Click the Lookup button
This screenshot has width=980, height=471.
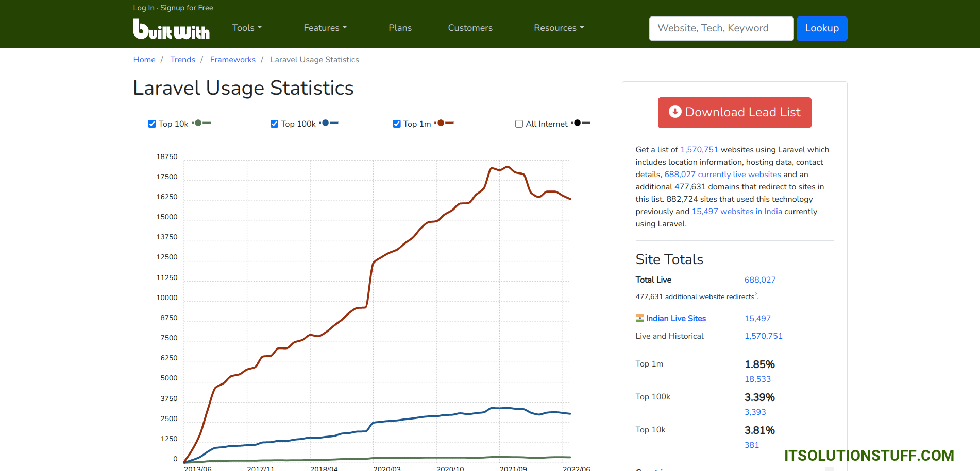tap(822, 28)
